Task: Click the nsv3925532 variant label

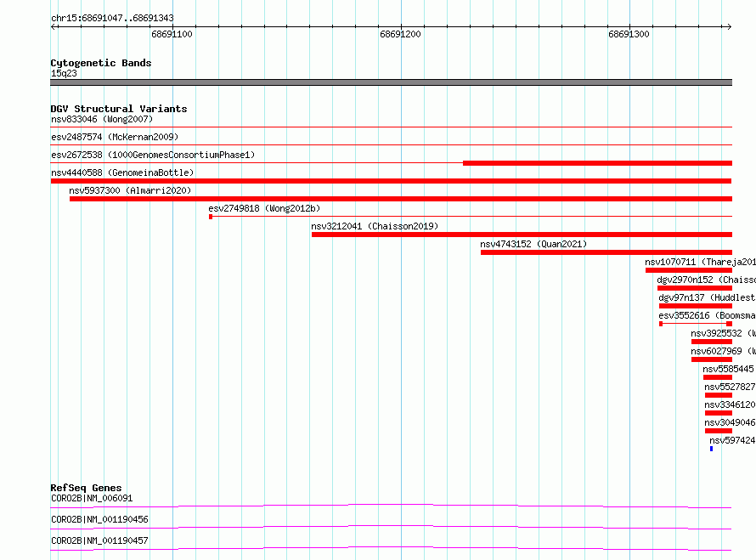Action: click(x=723, y=333)
